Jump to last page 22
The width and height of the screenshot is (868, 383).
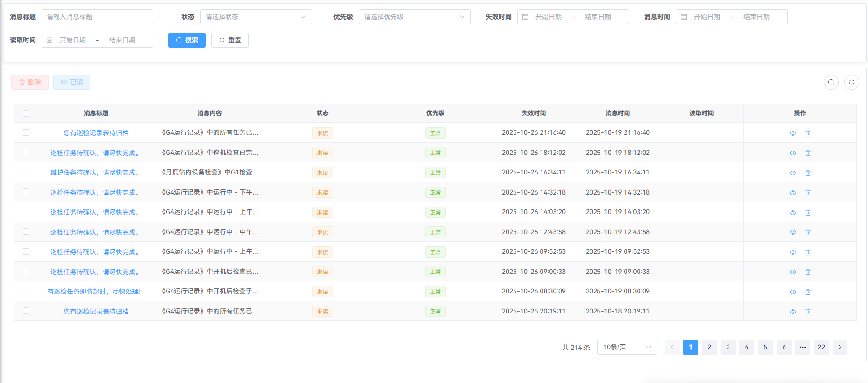[821, 347]
